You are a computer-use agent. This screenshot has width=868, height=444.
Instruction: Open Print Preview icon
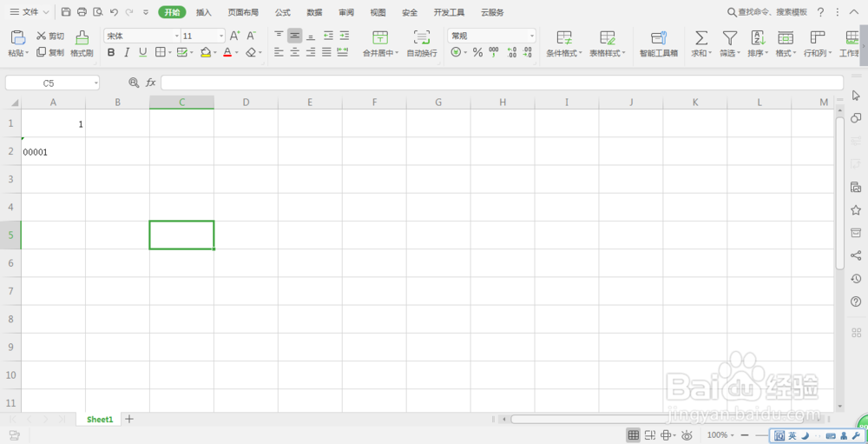[x=98, y=11]
